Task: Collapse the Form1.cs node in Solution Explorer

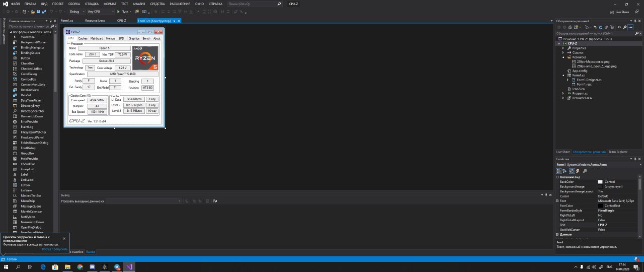Action: (563, 75)
